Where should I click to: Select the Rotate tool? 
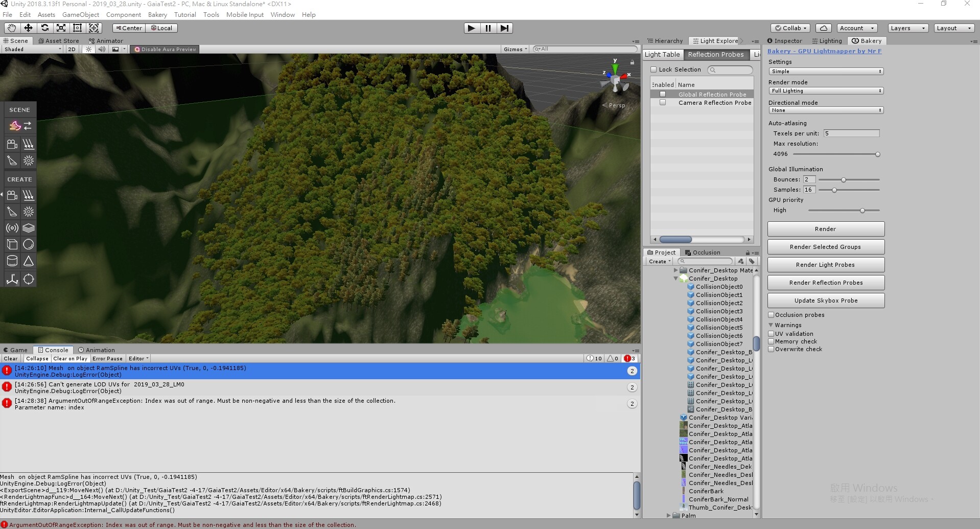(44, 28)
